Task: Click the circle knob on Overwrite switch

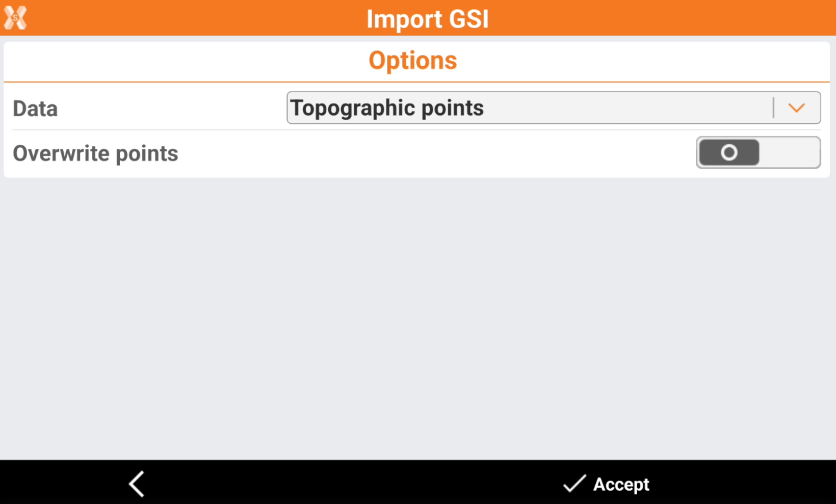Action: 729,152
